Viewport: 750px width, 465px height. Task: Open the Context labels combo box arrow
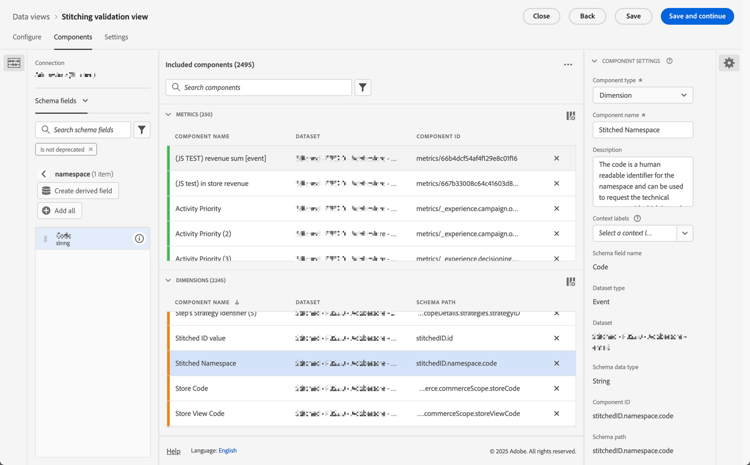684,233
